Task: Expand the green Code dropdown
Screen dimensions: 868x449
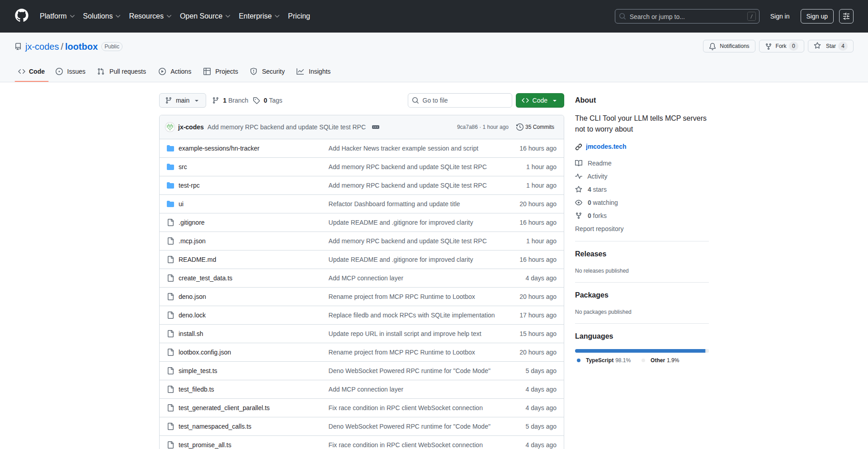Action: [539, 100]
